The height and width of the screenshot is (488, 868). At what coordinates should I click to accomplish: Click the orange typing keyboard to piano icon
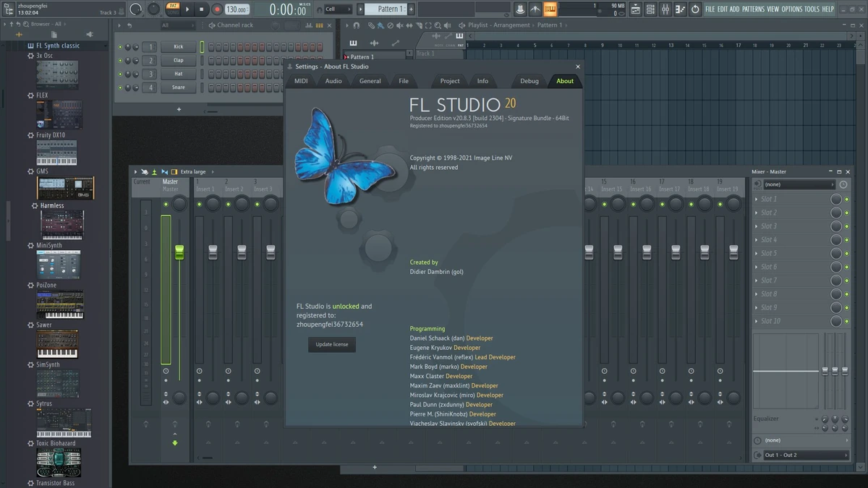click(x=550, y=9)
